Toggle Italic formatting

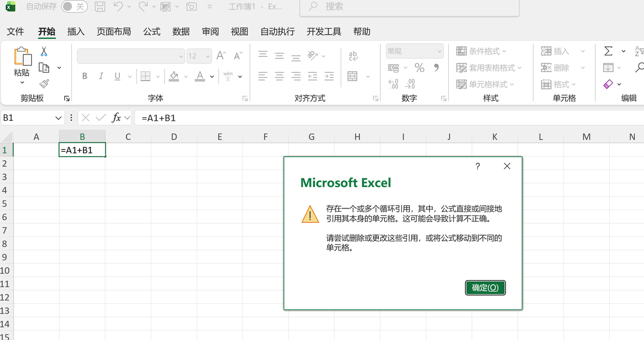tap(101, 76)
